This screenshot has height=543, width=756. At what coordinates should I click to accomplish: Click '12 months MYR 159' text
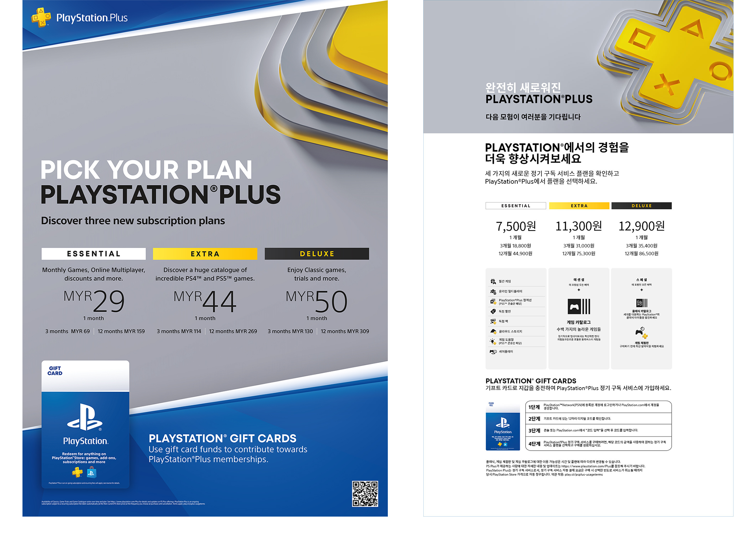(x=121, y=331)
